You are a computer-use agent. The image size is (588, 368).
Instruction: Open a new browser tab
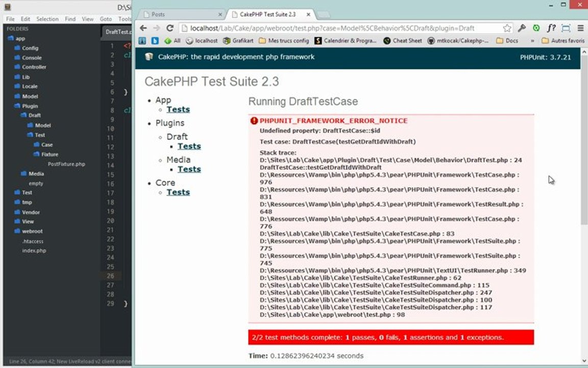tap(324, 15)
